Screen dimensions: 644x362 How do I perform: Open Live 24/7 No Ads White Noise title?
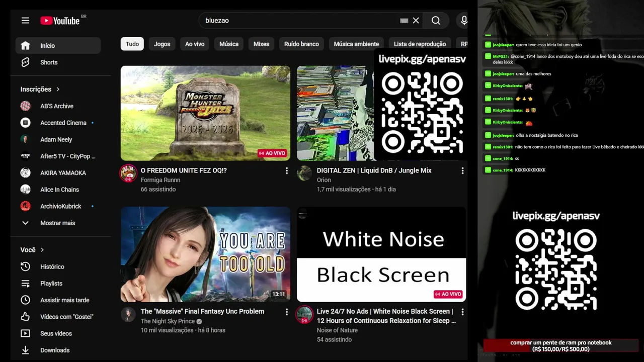click(386, 316)
